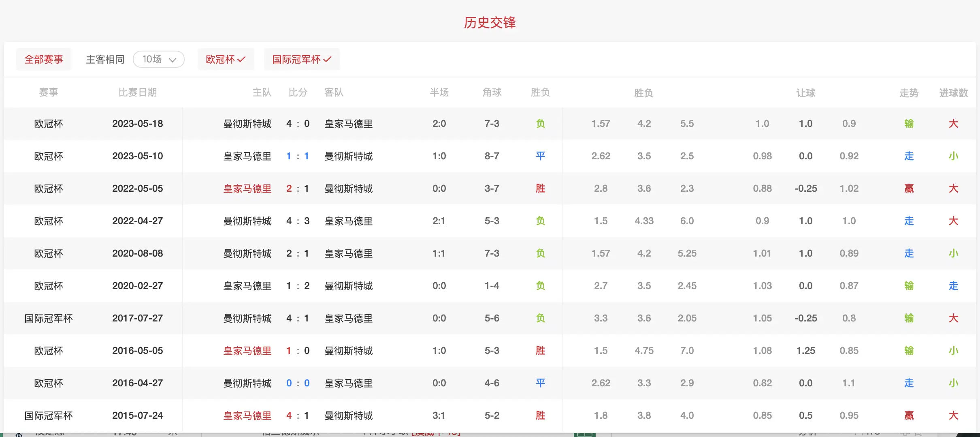Click the 输 trend in 2023-05-18 row

[909, 124]
